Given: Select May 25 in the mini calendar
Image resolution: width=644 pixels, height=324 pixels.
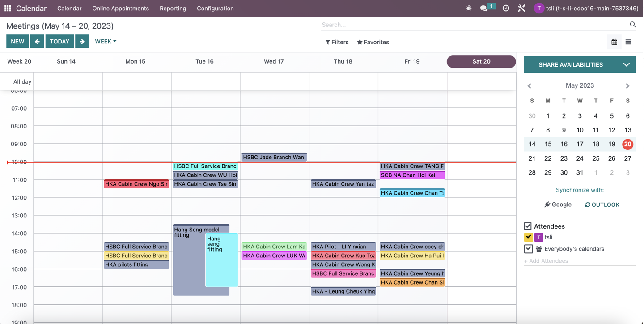Looking at the screenshot, I should [596, 158].
